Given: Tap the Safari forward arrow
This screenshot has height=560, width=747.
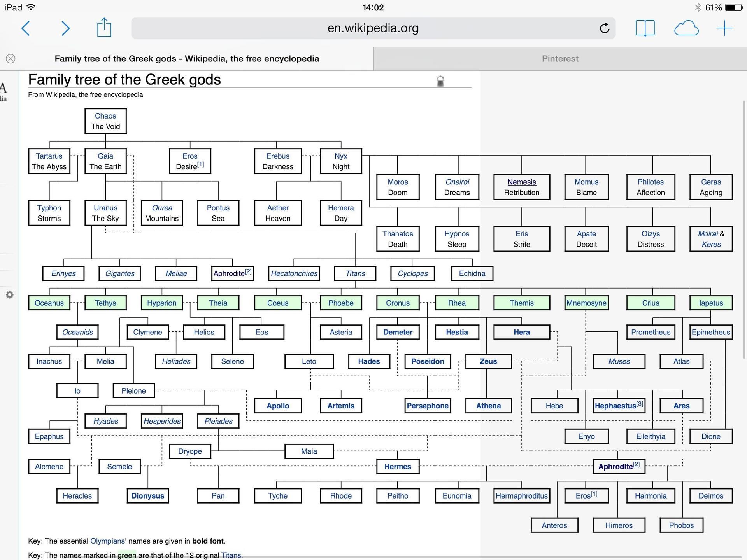Looking at the screenshot, I should (65, 28).
